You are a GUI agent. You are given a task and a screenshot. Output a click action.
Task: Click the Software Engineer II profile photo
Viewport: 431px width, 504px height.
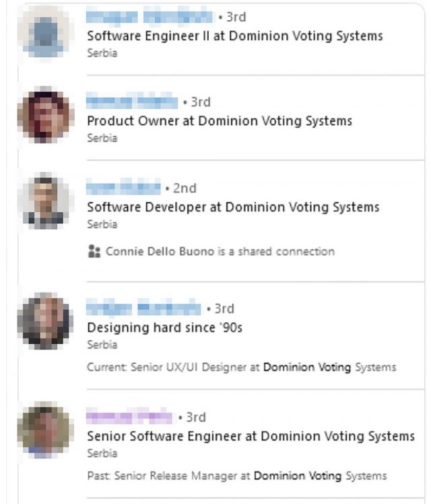pos(44,32)
